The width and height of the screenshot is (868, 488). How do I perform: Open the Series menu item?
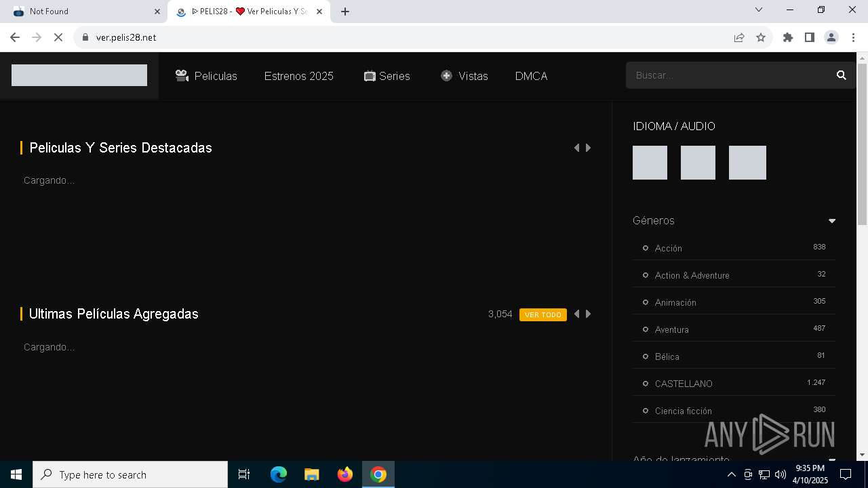pyautogui.click(x=387, y=76)
